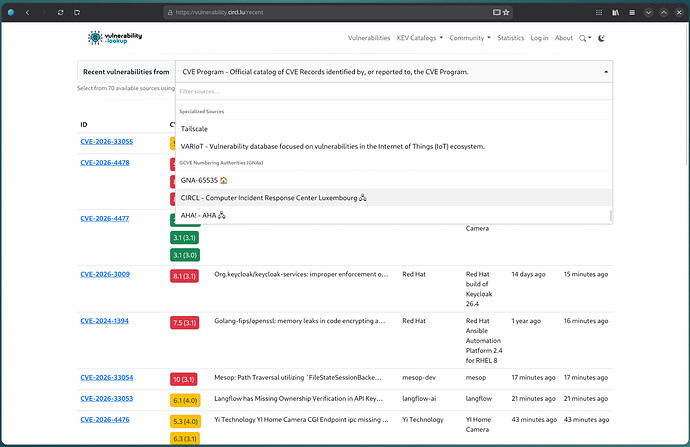The width and height of the screenshot is (690, 447).
Task: Open the CVE-2026-3009 link
Action: [106, 273]
